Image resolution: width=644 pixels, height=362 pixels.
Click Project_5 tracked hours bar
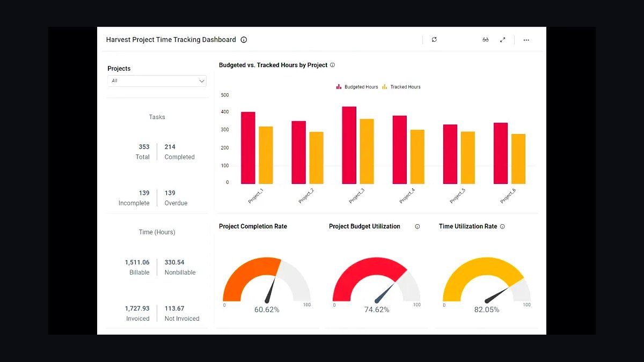(x=468, y=158)
